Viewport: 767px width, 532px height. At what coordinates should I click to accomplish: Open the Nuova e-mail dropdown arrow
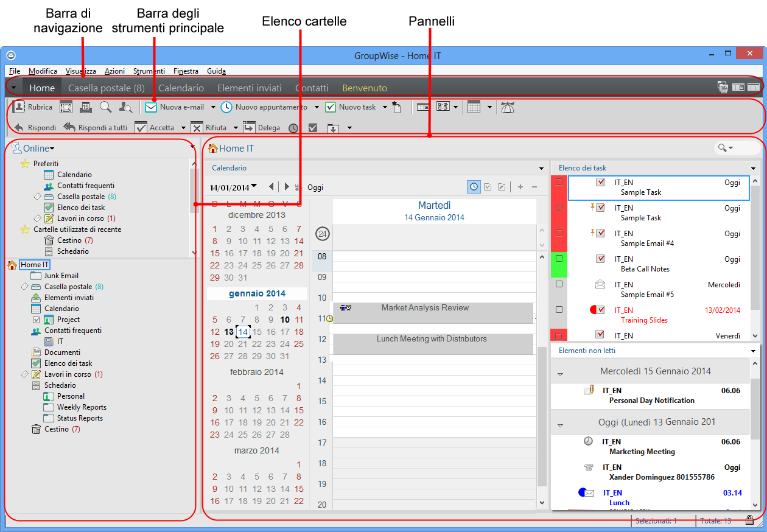coord(213,107)
